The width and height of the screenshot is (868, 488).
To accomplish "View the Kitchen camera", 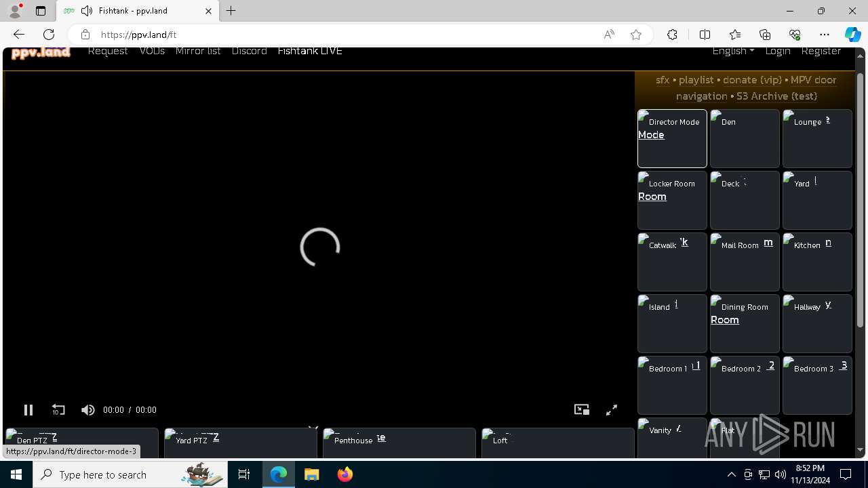I will 817,262.
